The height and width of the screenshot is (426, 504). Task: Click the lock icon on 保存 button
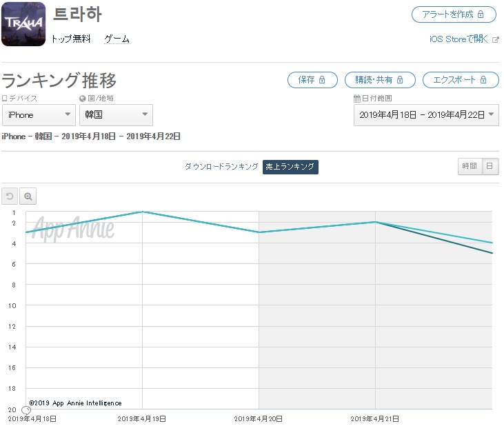(x=322, y=80)
